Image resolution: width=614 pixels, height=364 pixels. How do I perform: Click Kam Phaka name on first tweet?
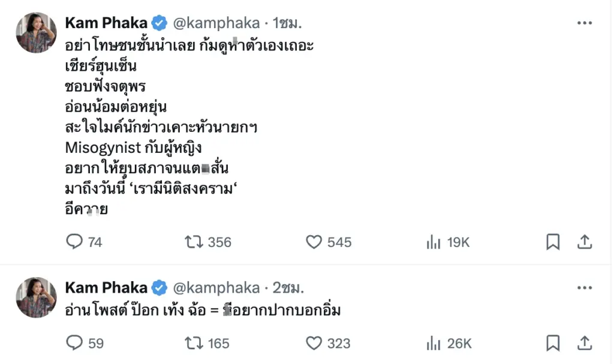pyautogui.click(x=106, y=23)
